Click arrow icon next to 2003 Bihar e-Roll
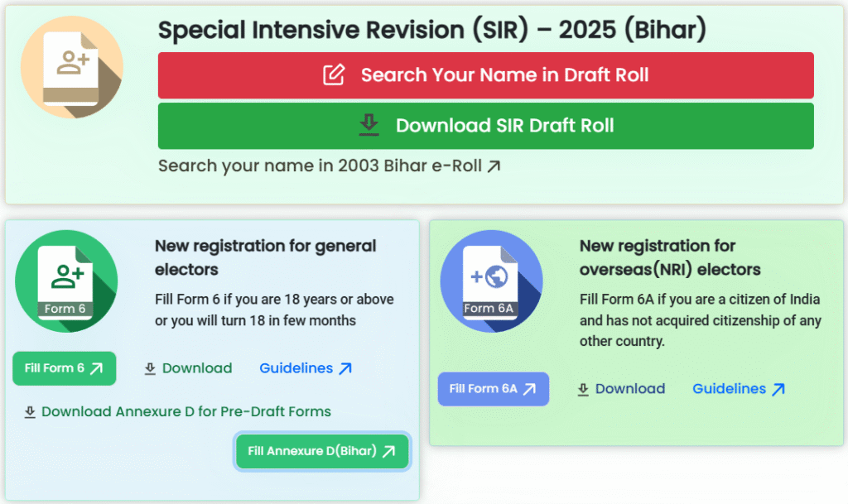The width and height of the screenshot is (848, 504). click(x=494, y=166)
